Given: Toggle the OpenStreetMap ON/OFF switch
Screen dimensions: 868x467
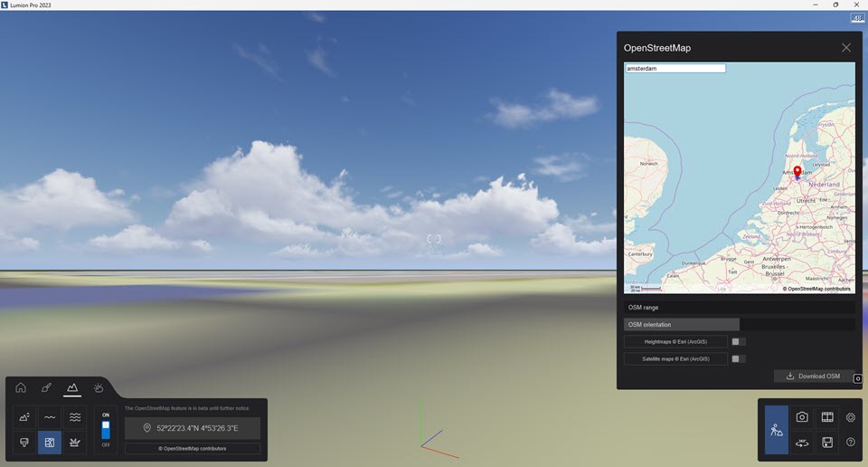Looking at the screenshot, I should [106, 429].
